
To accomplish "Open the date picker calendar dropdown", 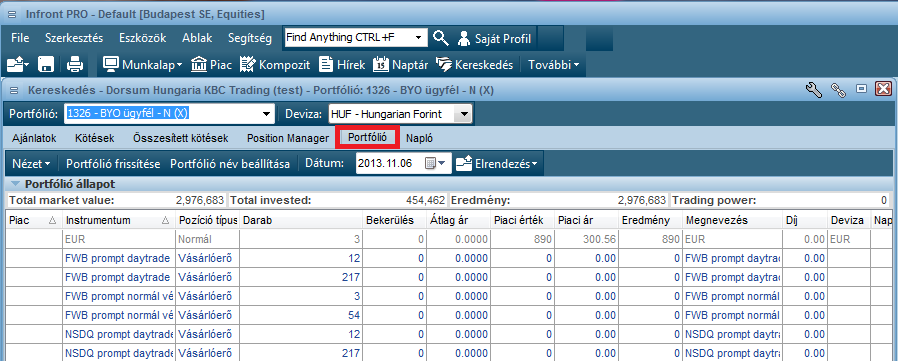I will pos(435,163).
